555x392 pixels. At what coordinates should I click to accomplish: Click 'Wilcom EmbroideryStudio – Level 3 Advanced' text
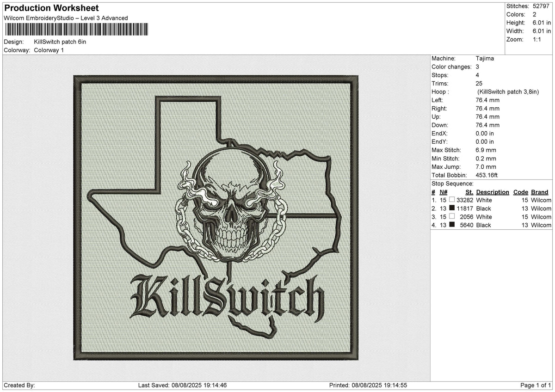coord(66,18)
